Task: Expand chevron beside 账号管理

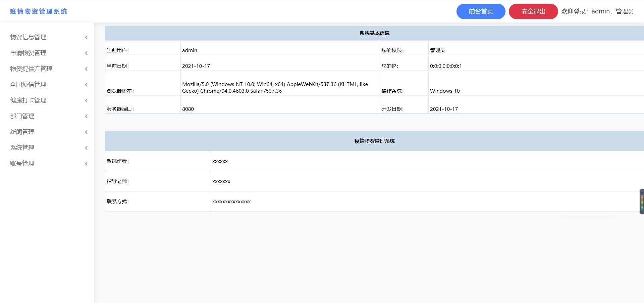Action: click(86, 164)
